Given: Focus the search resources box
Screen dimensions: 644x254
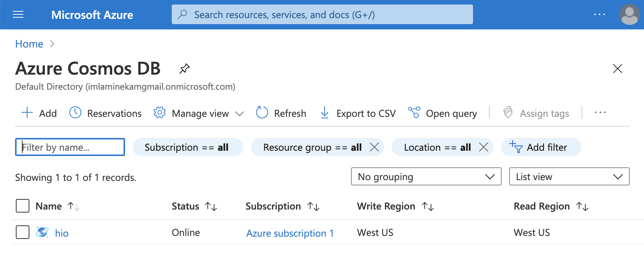Looking at the screenshot, I should [322, 14].
